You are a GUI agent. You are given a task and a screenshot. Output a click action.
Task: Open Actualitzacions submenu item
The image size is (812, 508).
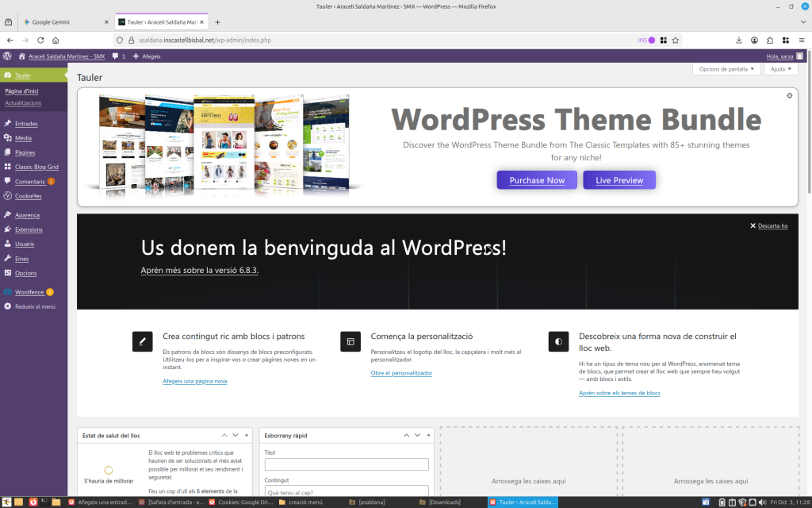[23, 103]
